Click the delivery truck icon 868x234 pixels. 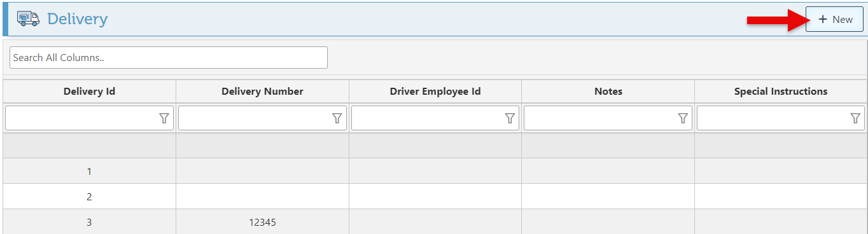pos(28,18)
